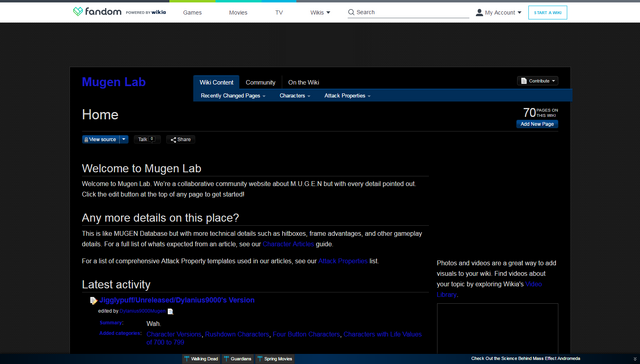Open Dylanius9000Mugen user profile link
640x364 pixels.
pos(142,311)
